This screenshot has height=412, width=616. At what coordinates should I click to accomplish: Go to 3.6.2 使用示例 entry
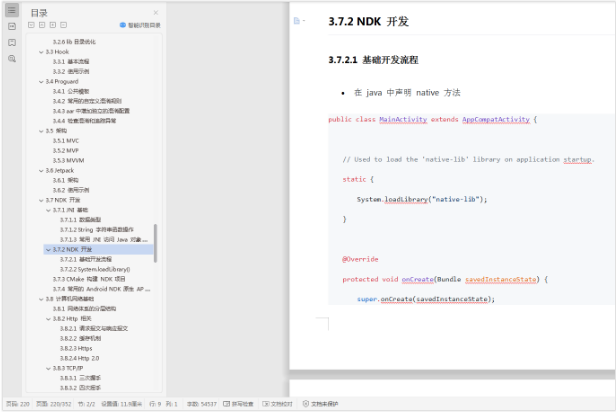(71, 190)
